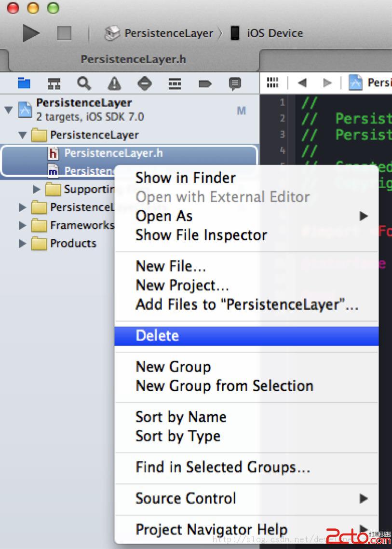The height and width of the screenshot is (549, 392).
Task: Click the Run (play) button
Action: 31,33
